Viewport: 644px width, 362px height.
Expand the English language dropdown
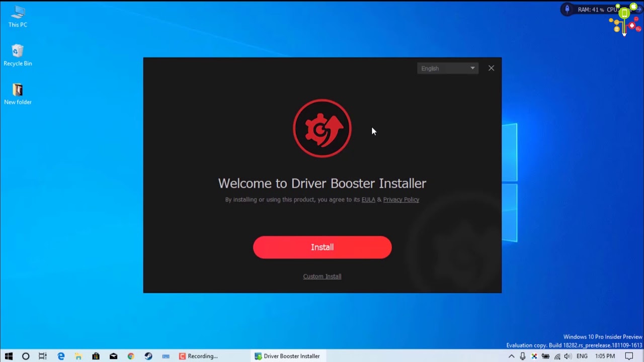click(x=448, y=68)
